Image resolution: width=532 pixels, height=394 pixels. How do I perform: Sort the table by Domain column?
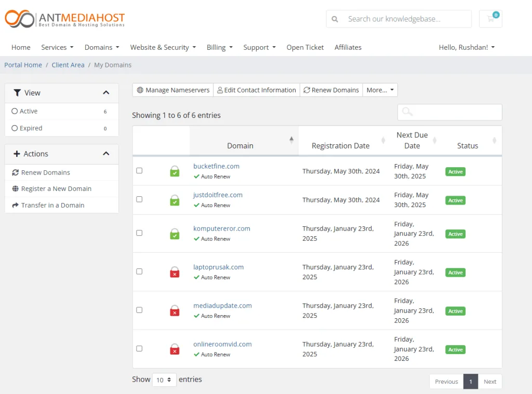(x=241, y=145)
